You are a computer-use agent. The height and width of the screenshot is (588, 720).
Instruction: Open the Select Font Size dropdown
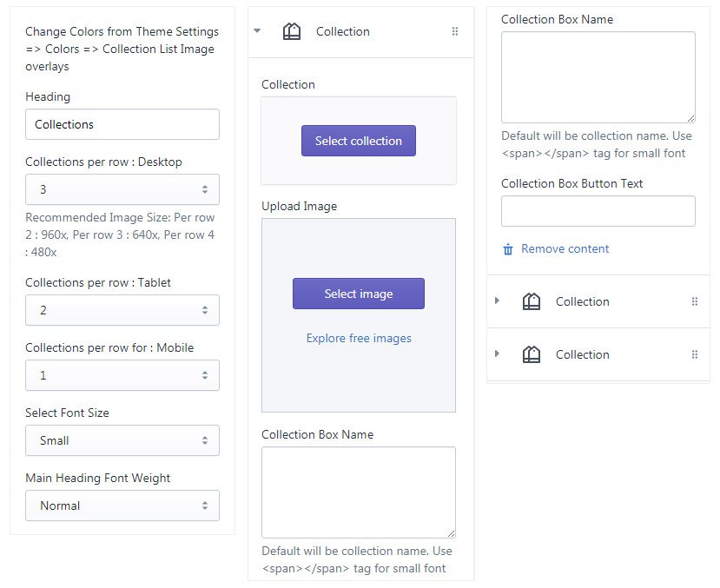[x=122, y=440]
